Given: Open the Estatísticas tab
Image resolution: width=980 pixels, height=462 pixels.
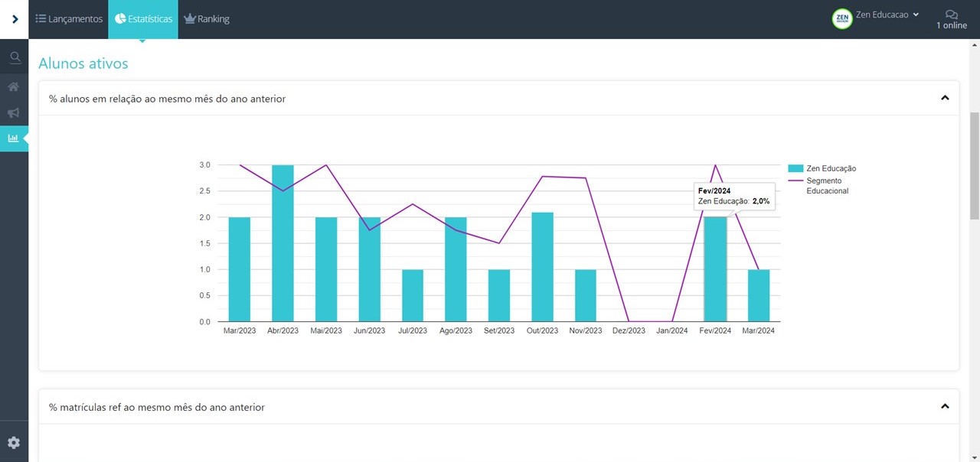Looking at the screenshot, I should 143,19.
